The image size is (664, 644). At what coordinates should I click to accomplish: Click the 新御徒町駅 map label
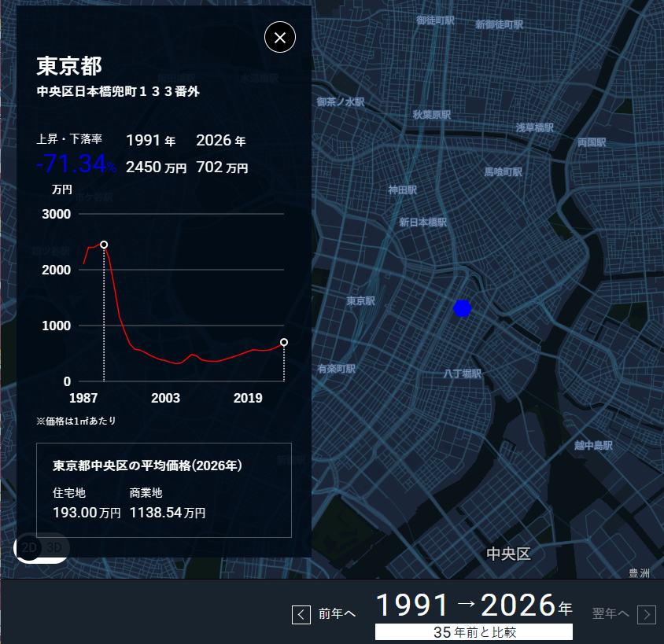click(x=499, y=24)
